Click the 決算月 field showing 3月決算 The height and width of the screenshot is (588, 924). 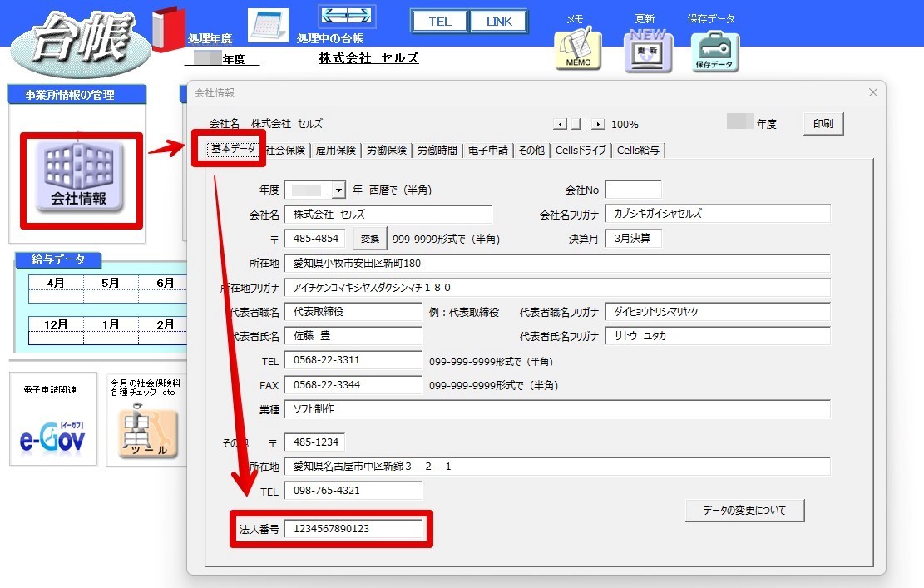click(x=633, y=239)
